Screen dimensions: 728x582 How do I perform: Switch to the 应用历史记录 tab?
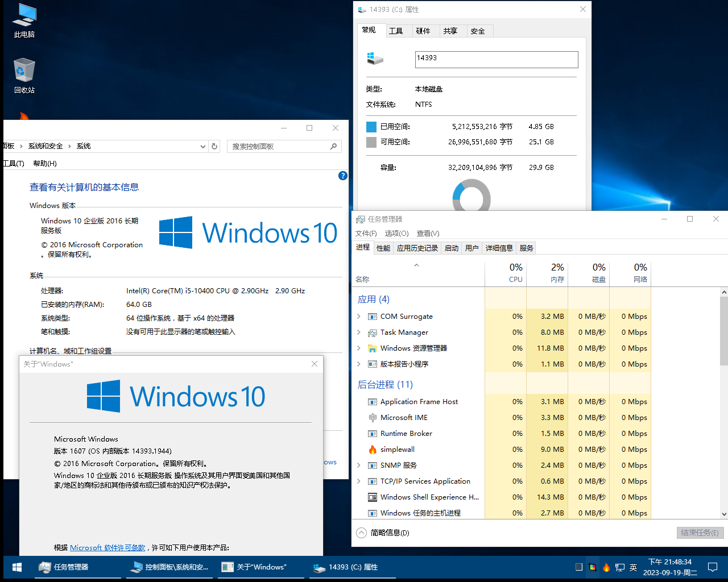[417, 248]
